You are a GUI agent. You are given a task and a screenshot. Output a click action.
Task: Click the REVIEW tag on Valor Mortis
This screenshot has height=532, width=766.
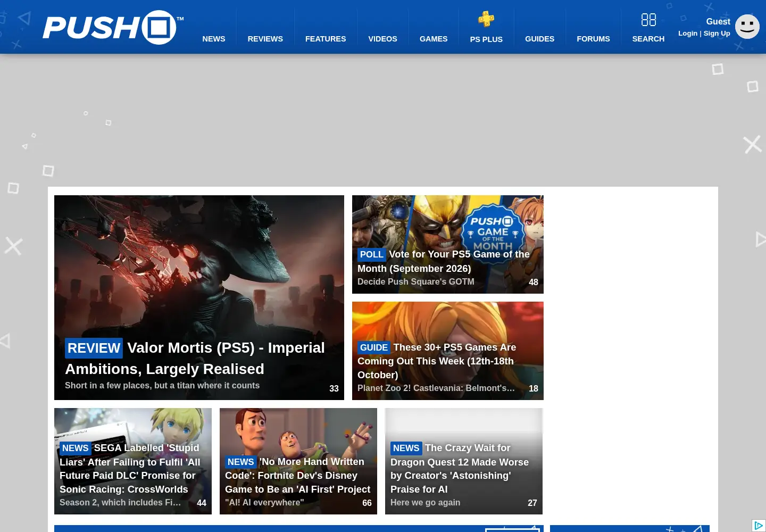[x=94, y=348]
